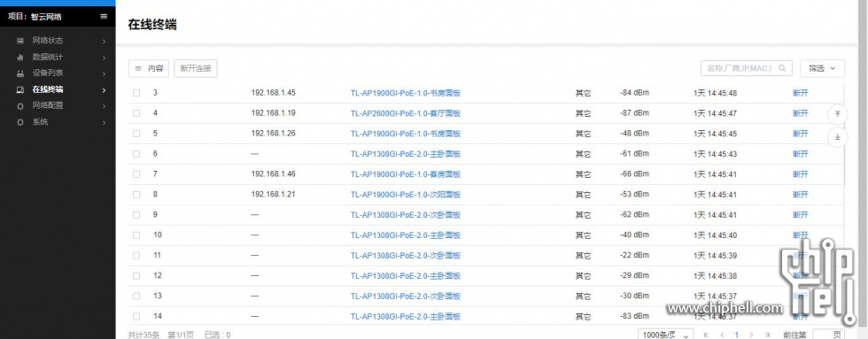Click the 断开连接 button
Viewport: 868px width, 339px height.
196,68
